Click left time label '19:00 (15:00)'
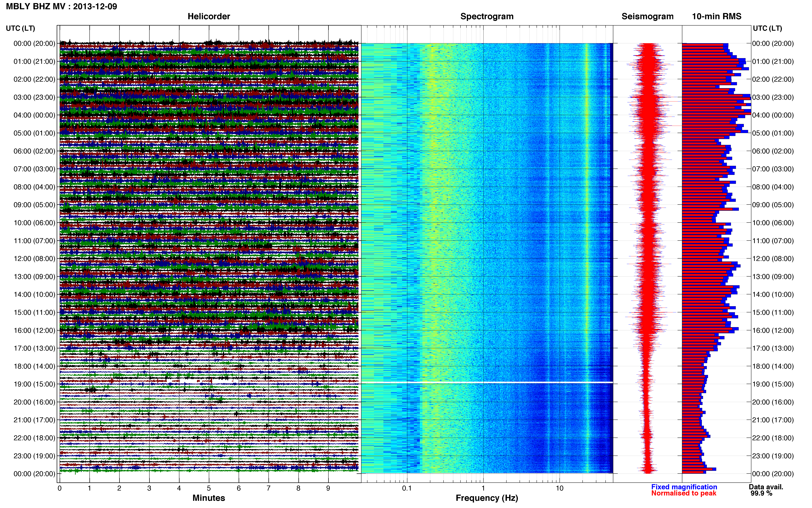This screenshot has width=812, height=508. pos(34,384)
